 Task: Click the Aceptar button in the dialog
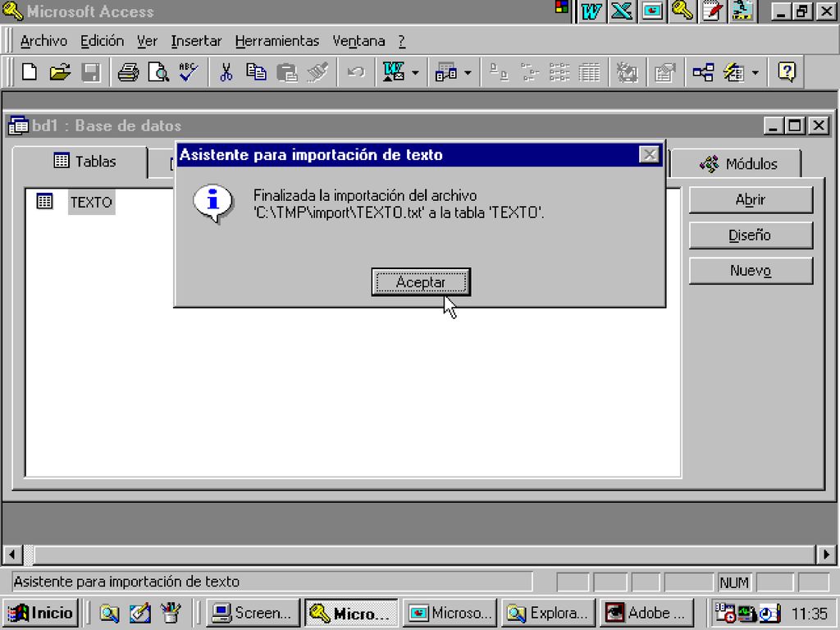click(x=421, y=282)
